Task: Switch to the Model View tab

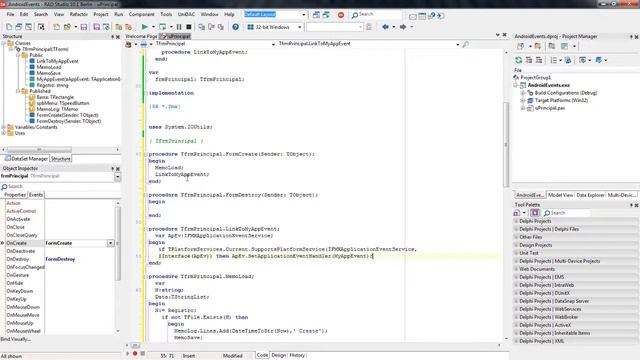Action: [x=560, y=195]
